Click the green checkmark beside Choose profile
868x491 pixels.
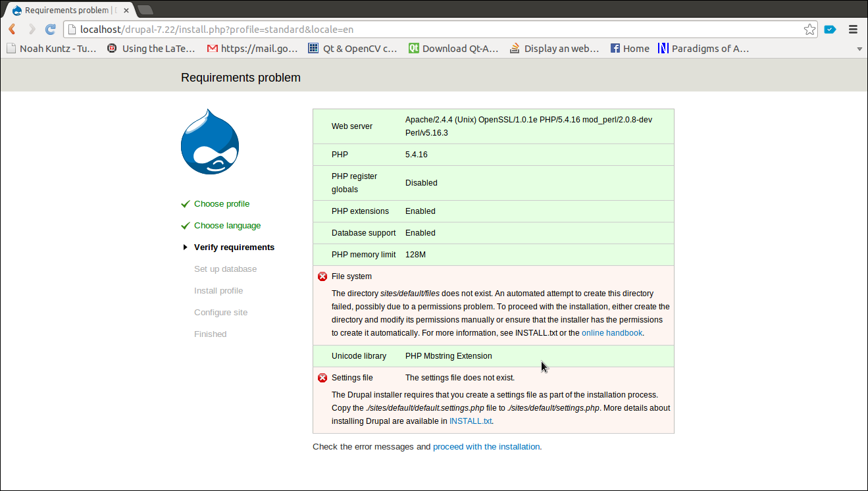[186, 204]
